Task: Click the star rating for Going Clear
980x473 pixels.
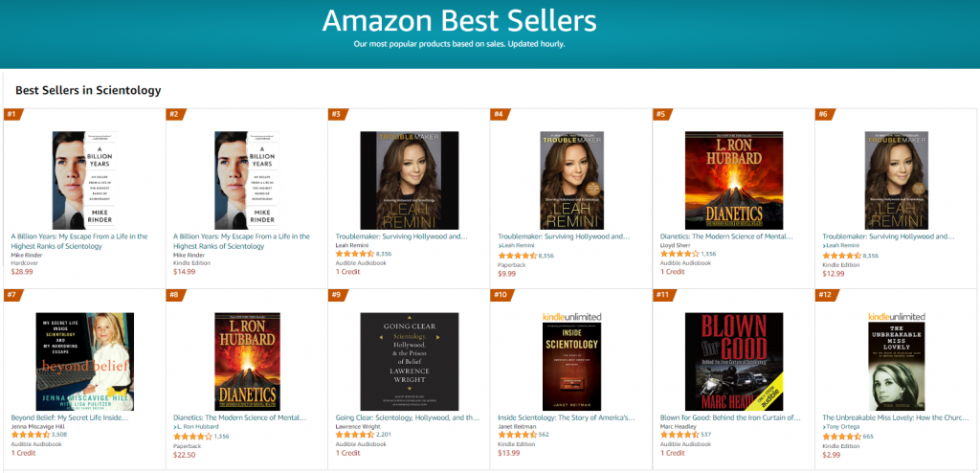Action: (357, 435)
